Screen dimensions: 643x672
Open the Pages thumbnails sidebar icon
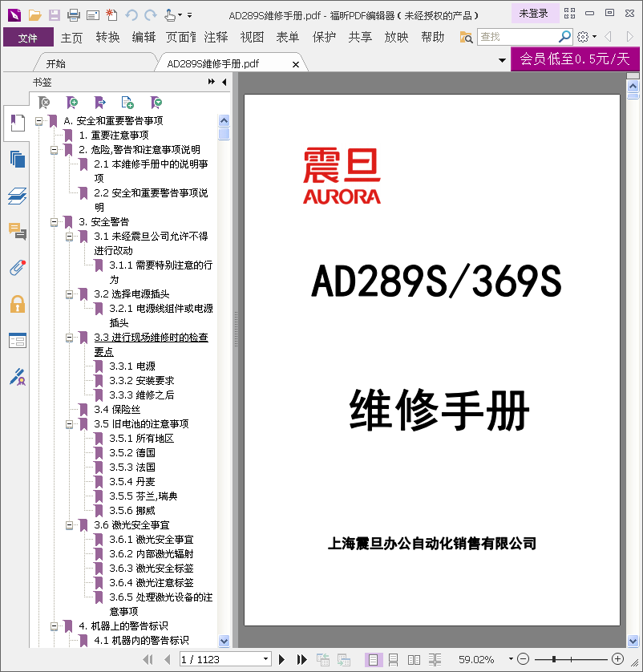coord(18,160)
